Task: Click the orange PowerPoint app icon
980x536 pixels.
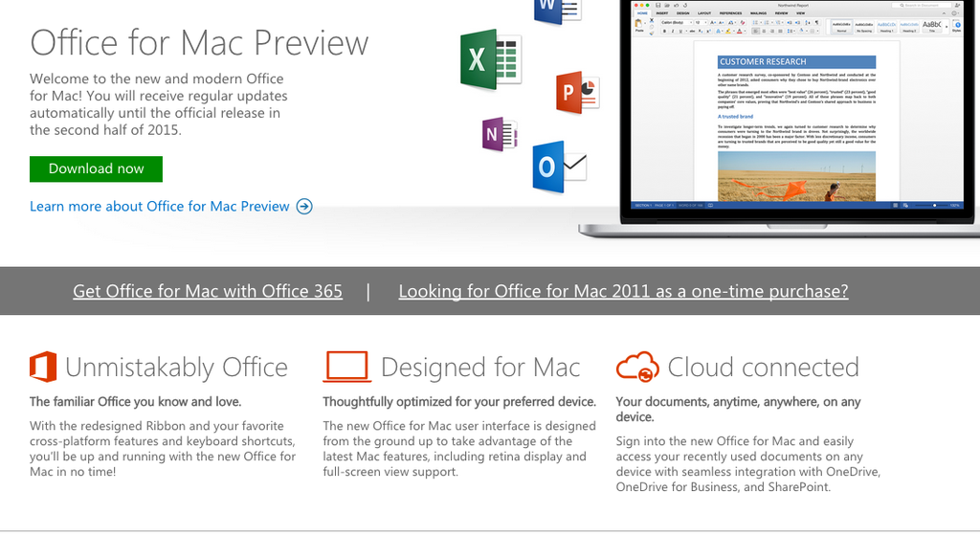Action: click(577, 92)
